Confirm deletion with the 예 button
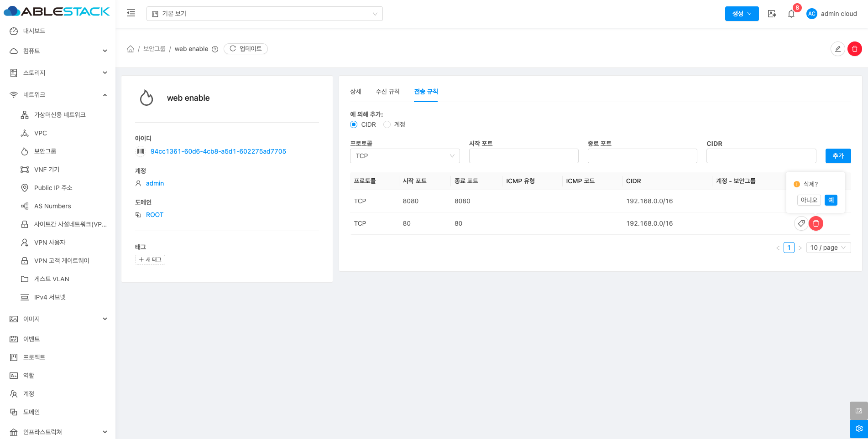The height and width of the screenshot is (439, 868). [x=831, y=200]
